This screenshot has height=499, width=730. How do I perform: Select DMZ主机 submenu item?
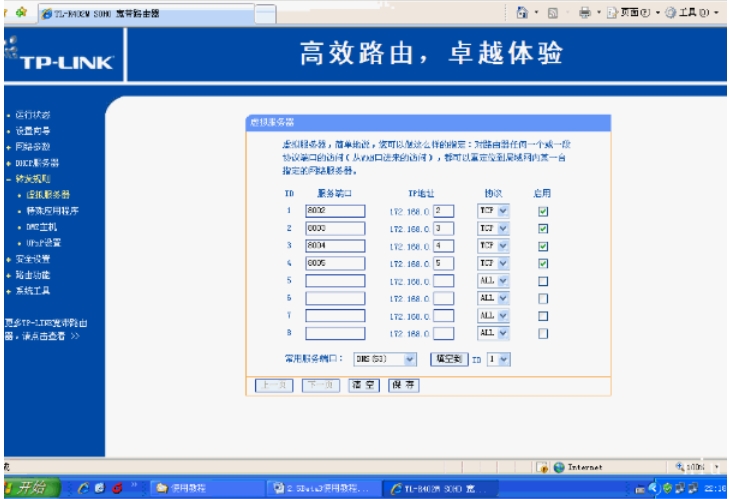(x=41, y=227)
